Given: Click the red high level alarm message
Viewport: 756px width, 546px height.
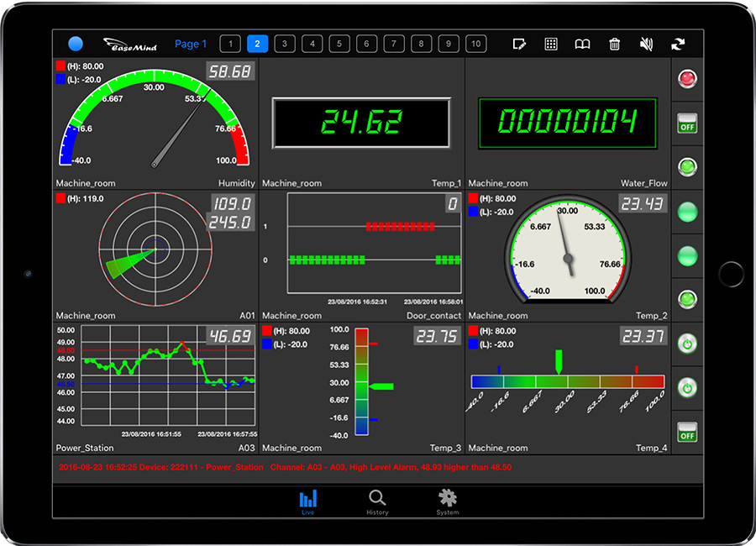Looking at the screenshot, I should (x=286, y=467).
